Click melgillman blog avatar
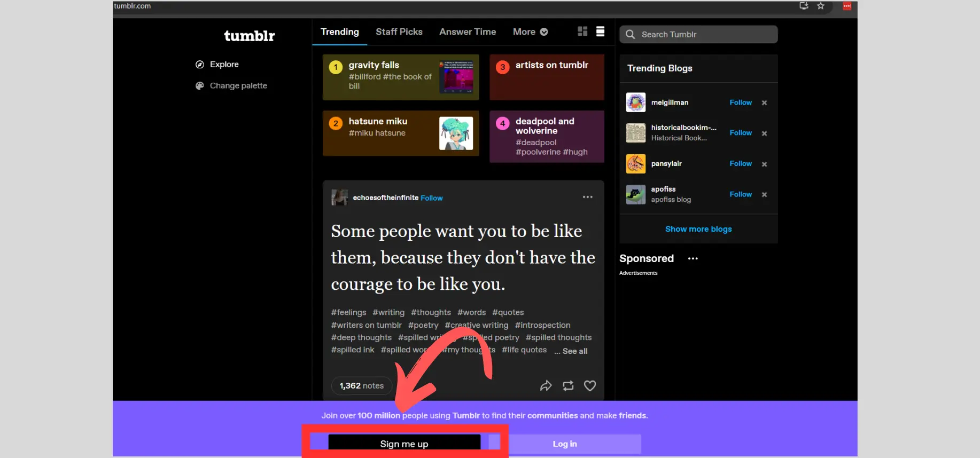980x458 pixels. 636,102
